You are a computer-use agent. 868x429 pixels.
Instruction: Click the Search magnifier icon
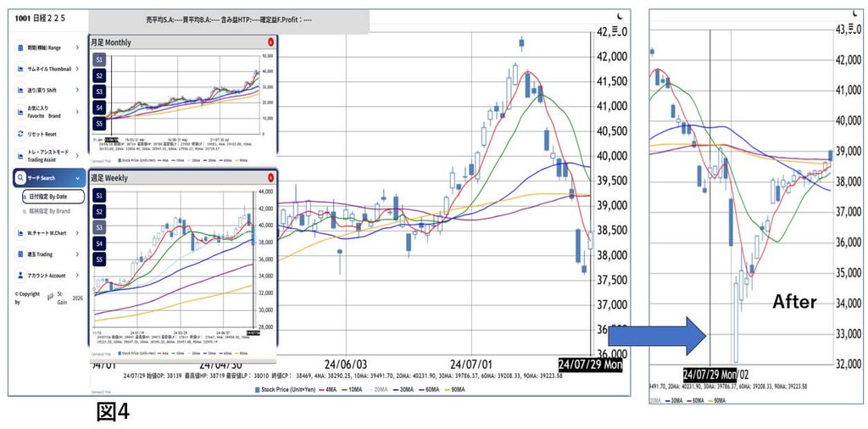20,178
